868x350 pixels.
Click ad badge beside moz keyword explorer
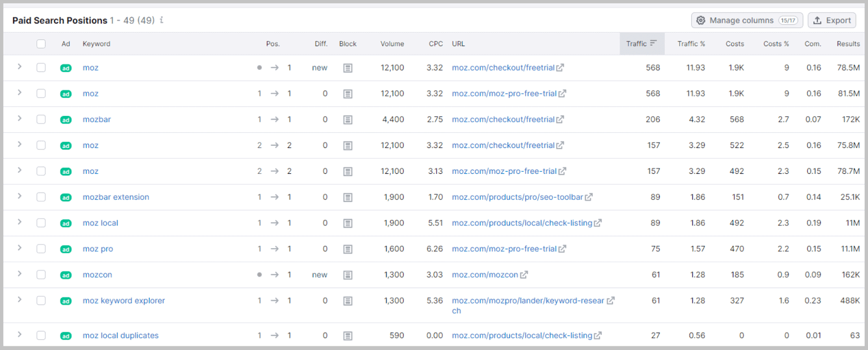[66, 301]
